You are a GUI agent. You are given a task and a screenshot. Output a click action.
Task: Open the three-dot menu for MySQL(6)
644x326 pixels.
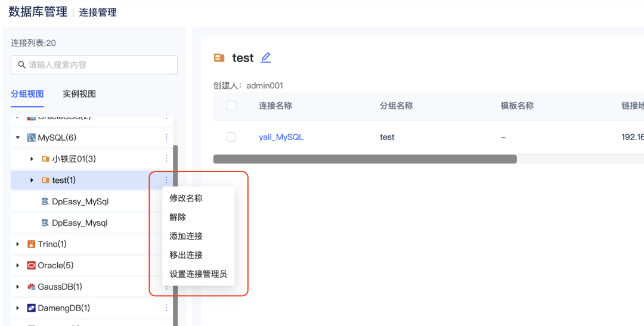point(166,137)
